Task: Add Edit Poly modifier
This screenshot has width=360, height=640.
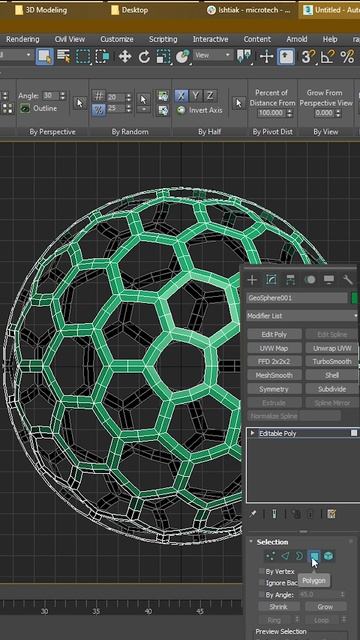Action: pos(274,334)
